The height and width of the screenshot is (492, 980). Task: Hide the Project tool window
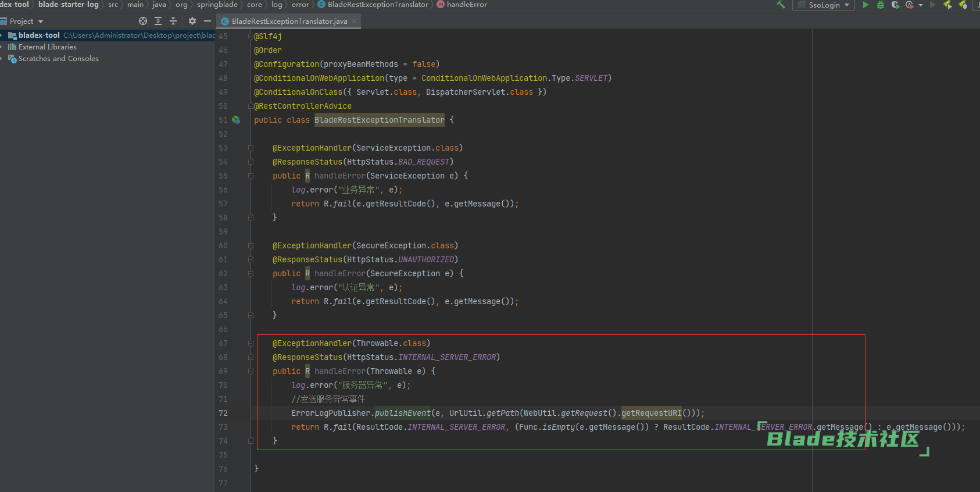click(x=208, y=21)
